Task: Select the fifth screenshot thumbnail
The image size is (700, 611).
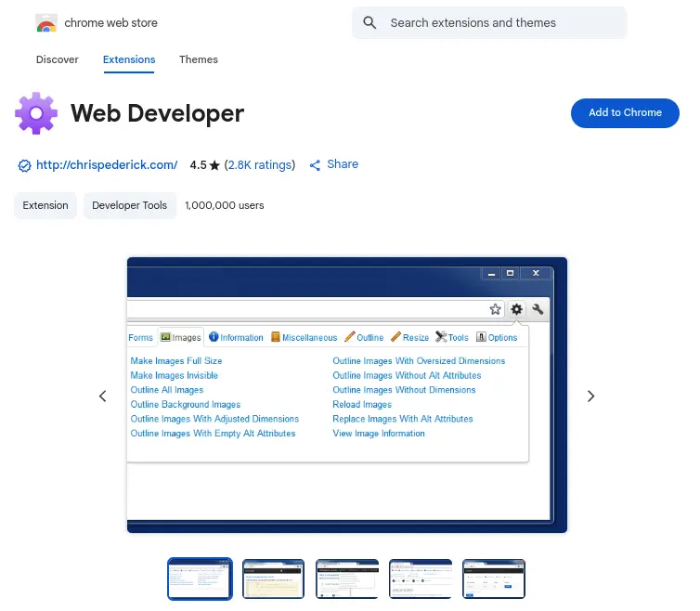Action: point(494,578)
